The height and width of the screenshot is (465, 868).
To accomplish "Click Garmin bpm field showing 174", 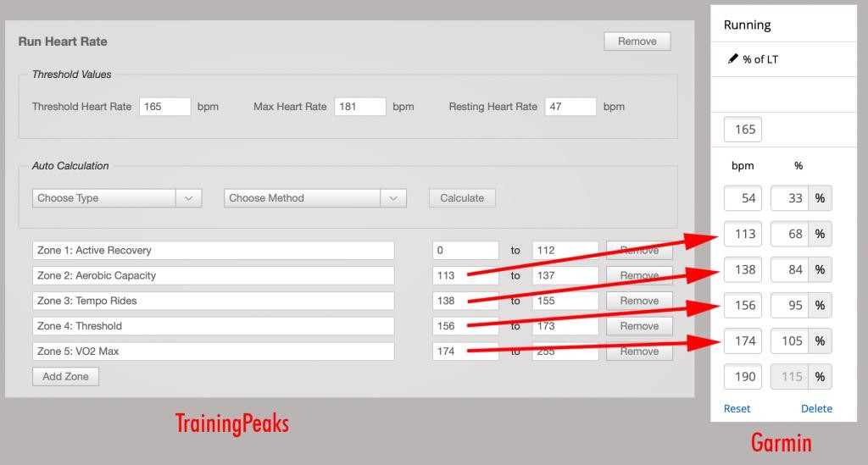I will 743,341.
